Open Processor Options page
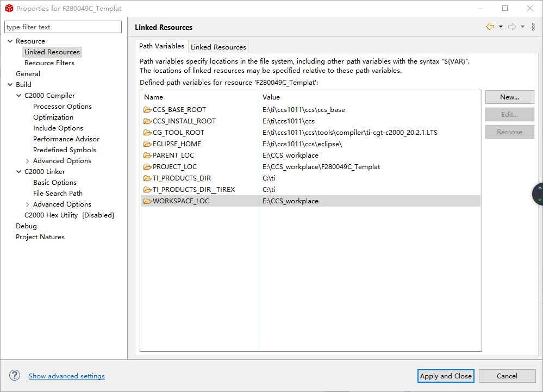This screenshot has width=543, height=392. click(63, 107)
